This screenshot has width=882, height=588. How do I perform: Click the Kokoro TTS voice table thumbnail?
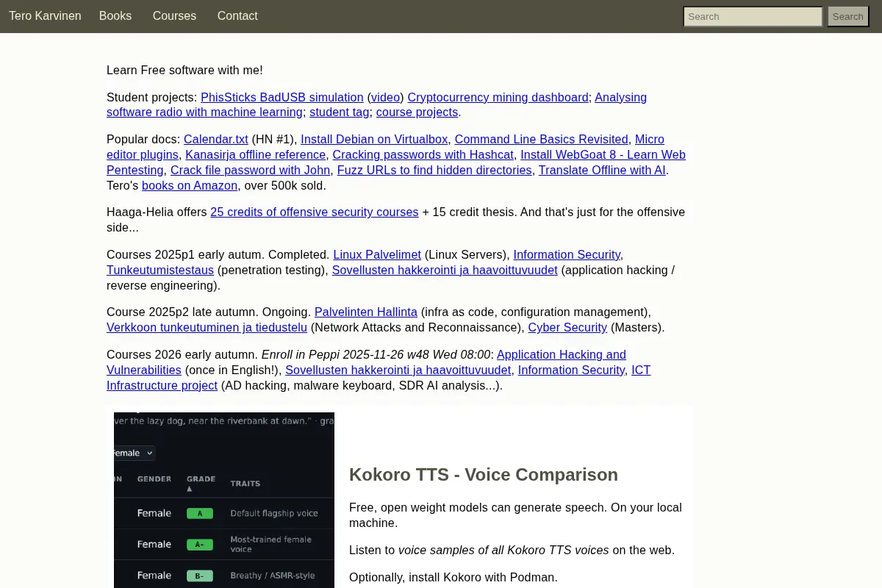[x=224, y=500]
